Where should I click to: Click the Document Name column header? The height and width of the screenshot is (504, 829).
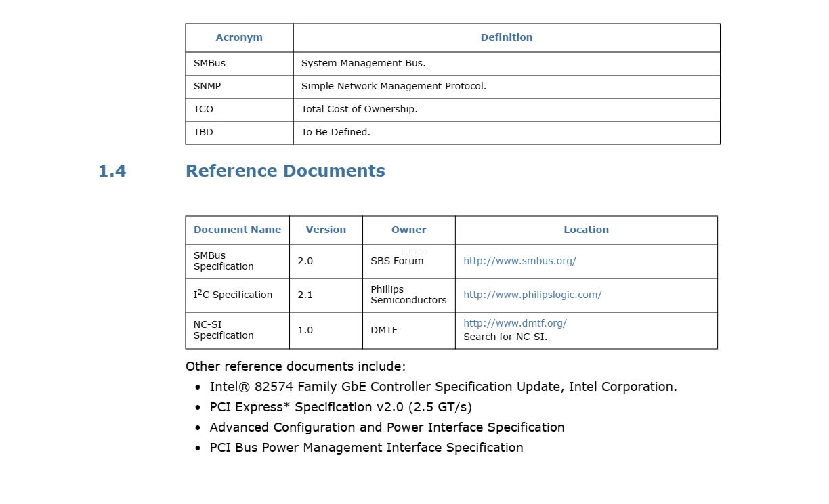[x=237, y=230]
